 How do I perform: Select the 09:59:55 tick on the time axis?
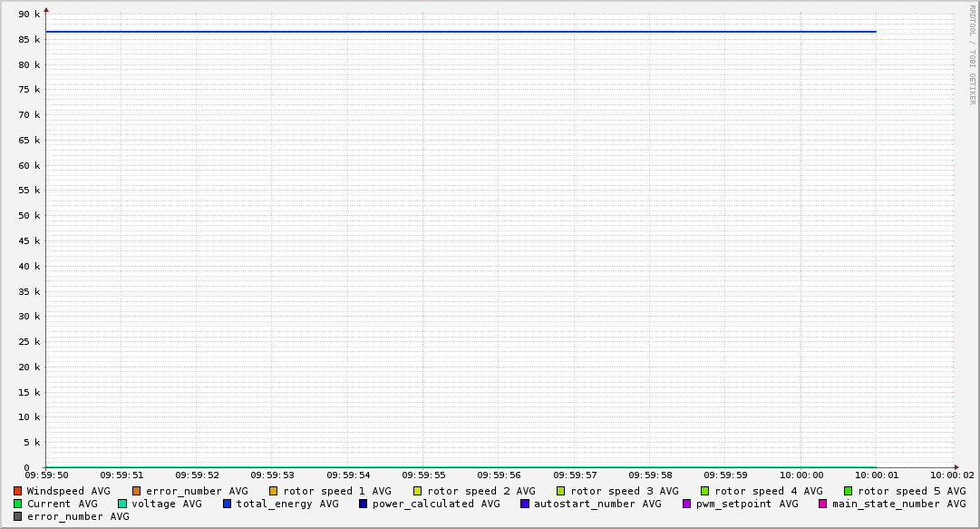click(x=423, y=475)
